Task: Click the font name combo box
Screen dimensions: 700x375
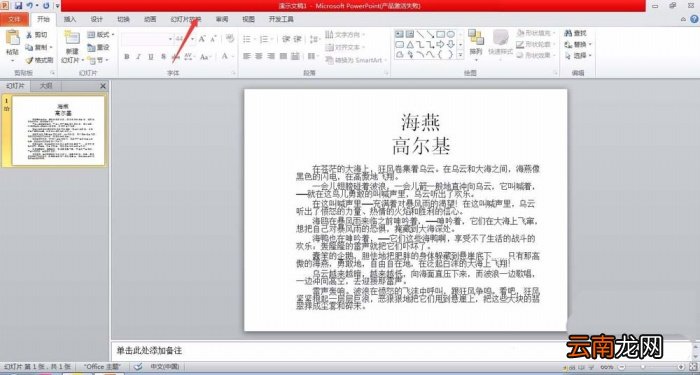Action: pyautogui.click(x=147, y=39)
